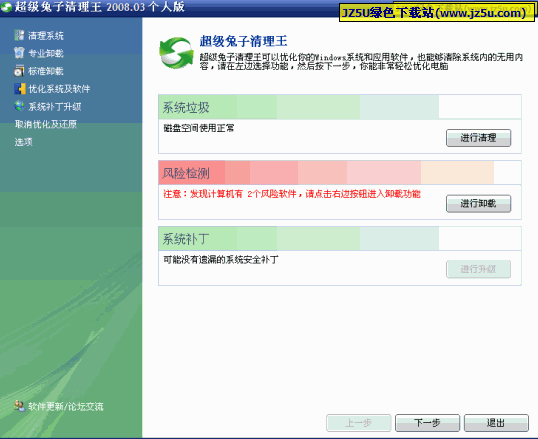Click the title bar app icon
This screenshot has width=538, height=439.
coord(6,7)
